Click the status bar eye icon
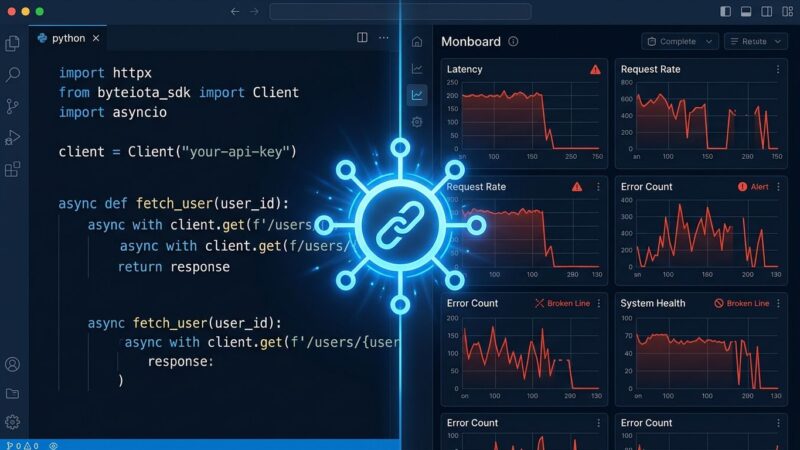This screenshot has height=450, width=800. 53,445
